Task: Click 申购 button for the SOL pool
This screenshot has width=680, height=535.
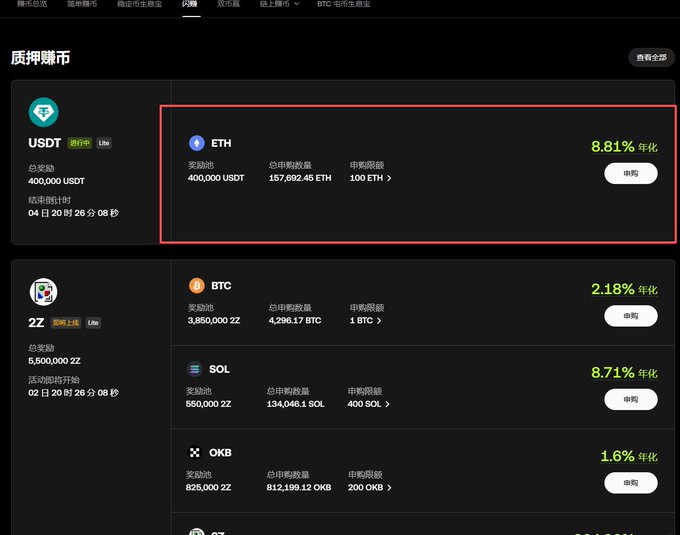Action: 631,399
